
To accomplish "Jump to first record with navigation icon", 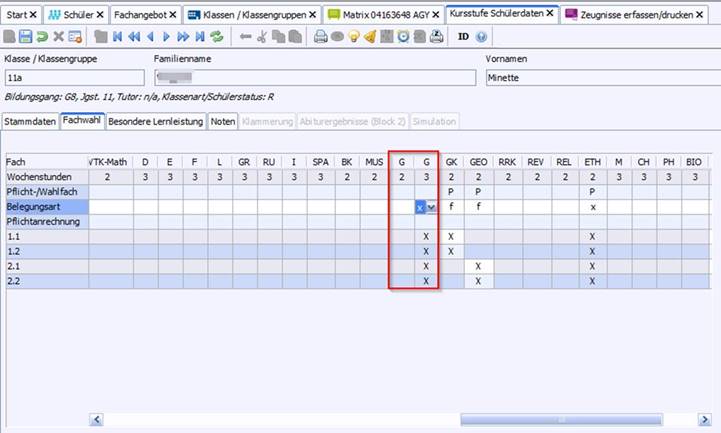I will [118, 37].
